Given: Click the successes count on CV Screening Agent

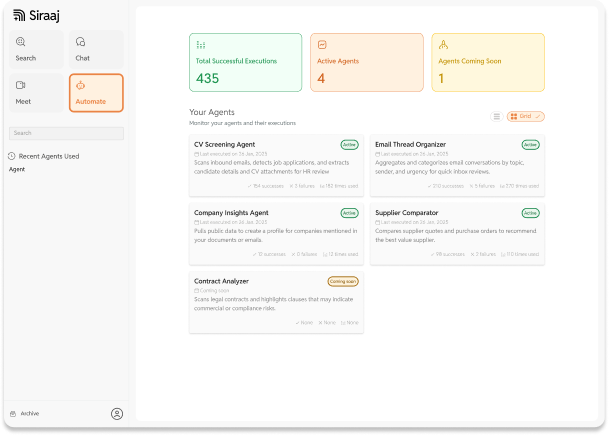Looking at the screenshot, I should [266, 186].
